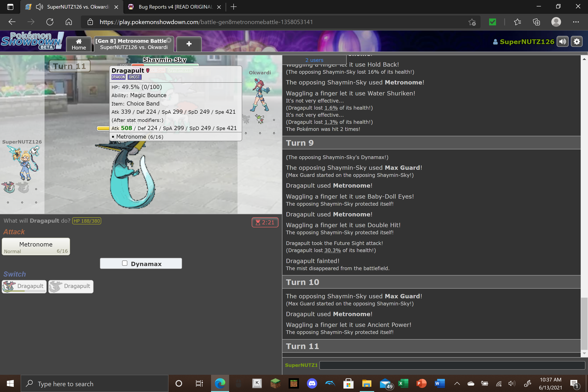Refresh the browser page

50,22
